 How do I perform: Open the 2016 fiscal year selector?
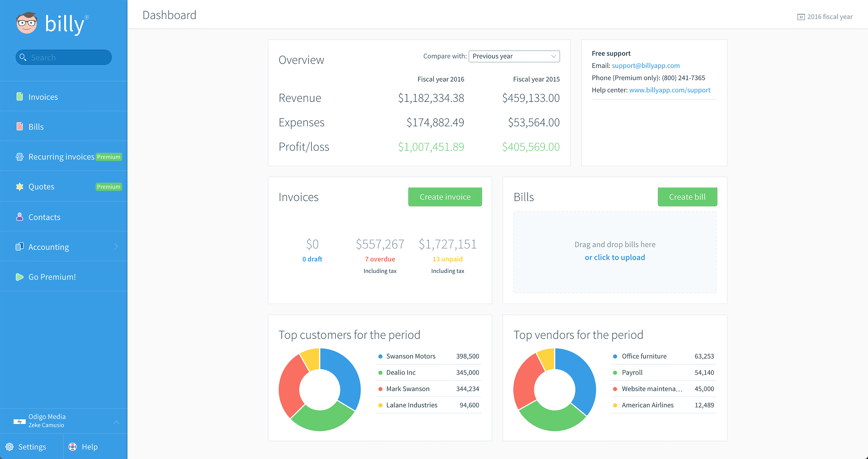tap(825, 17)
